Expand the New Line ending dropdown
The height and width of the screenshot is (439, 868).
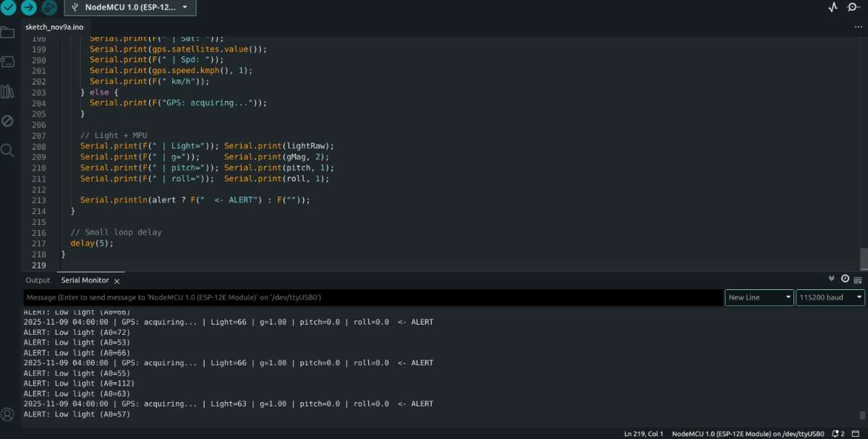759,297
